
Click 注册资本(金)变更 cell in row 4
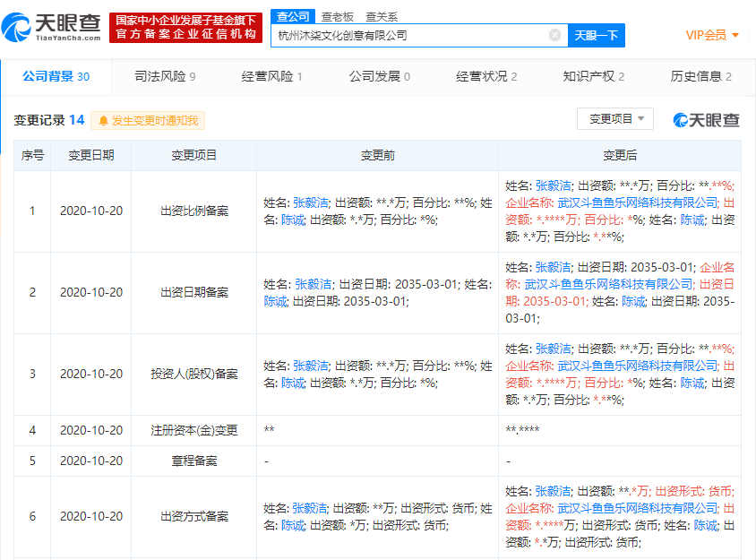coord(193,430)
